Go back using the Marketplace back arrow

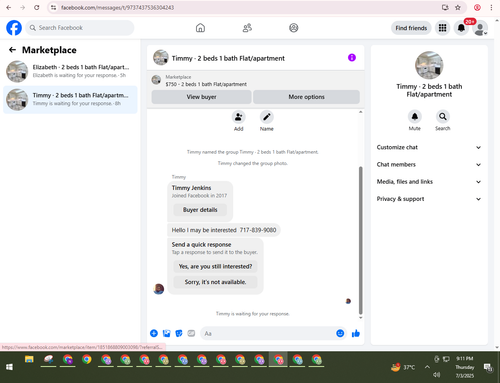point(12,50)
